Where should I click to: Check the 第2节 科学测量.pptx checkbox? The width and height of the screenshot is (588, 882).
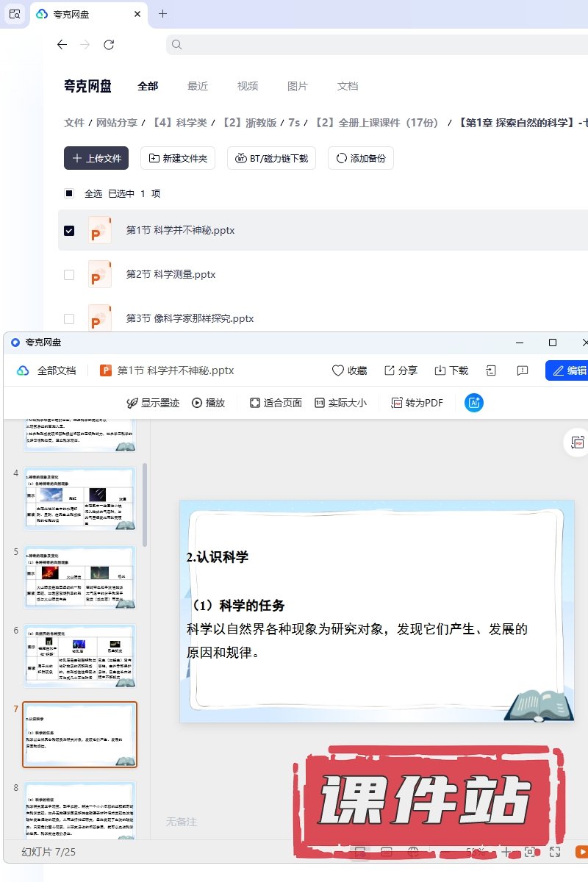coord(69,275)
